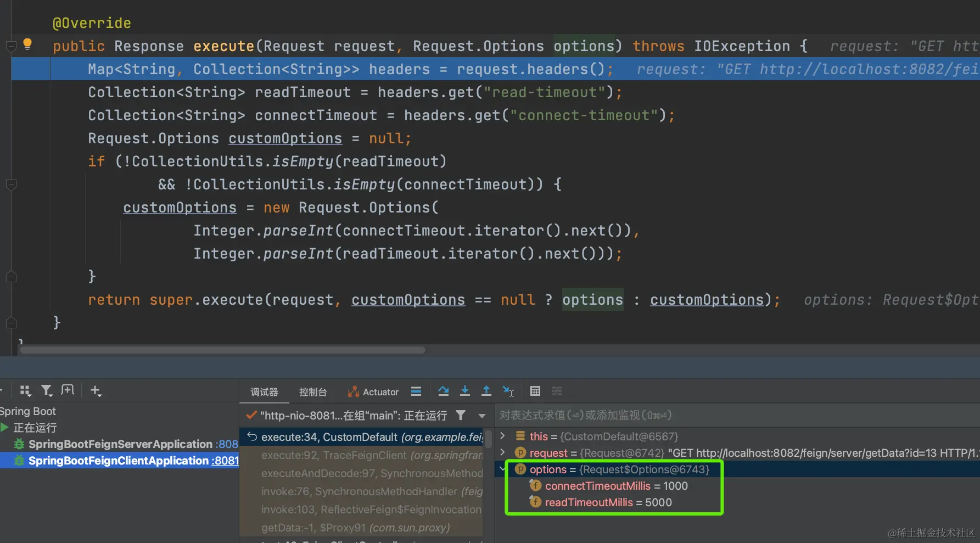Open the :8081 port link
The height and width of the screenshot is (543, 980).
point(225,460)
